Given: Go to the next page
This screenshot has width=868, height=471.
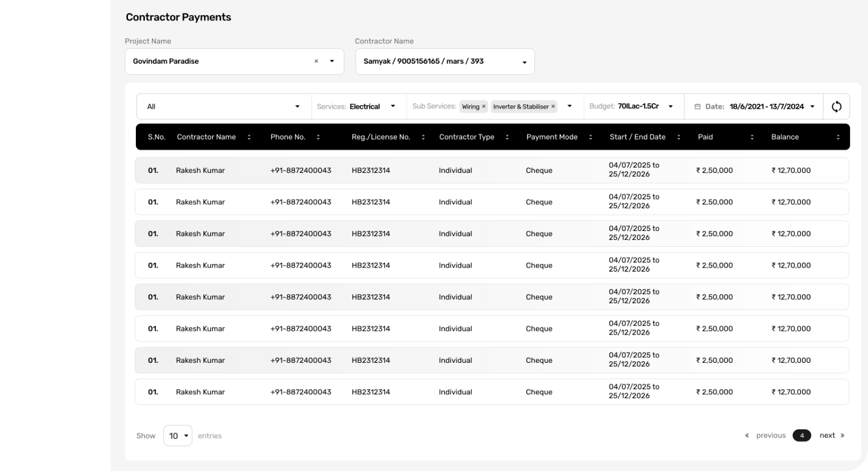Looking at the screenshot, I should click(827, 436).
